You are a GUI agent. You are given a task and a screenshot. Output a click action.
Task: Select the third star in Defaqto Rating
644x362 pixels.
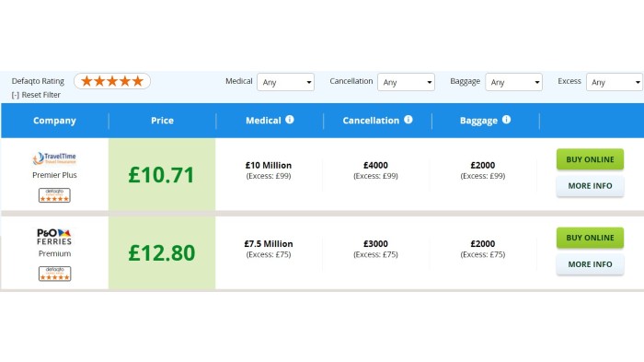tap(112, 81)
